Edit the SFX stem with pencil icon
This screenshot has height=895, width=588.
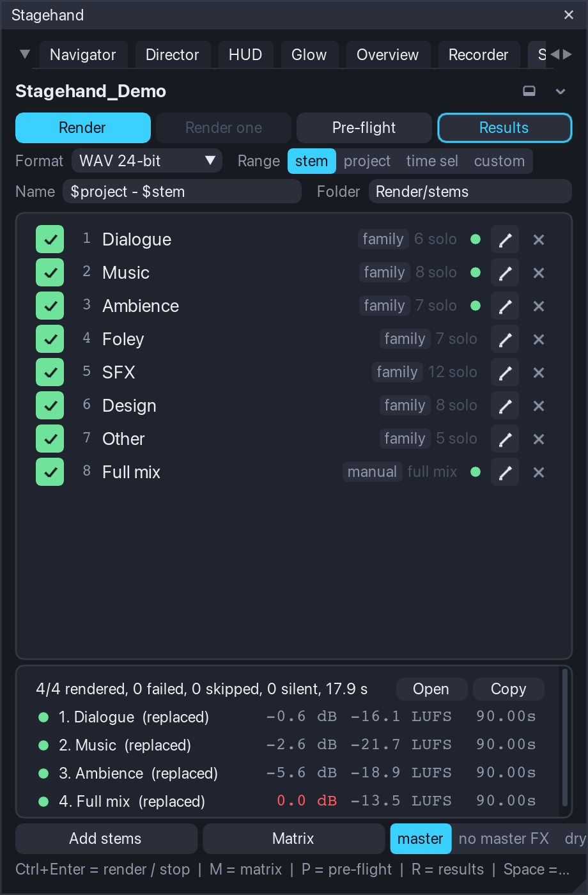pos(505,373)
